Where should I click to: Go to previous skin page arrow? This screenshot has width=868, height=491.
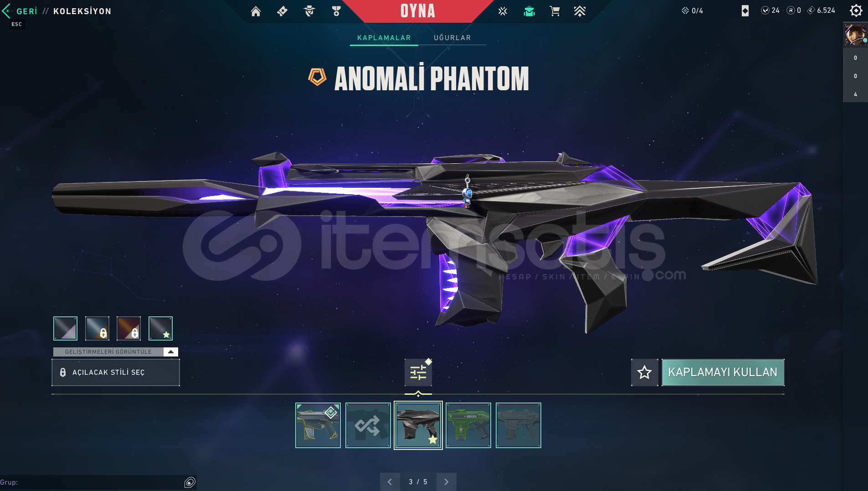tap(390, 482)
